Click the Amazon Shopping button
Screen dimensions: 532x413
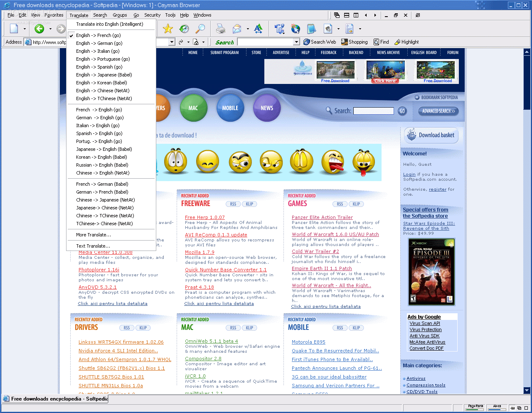click(x=355, y=42)
